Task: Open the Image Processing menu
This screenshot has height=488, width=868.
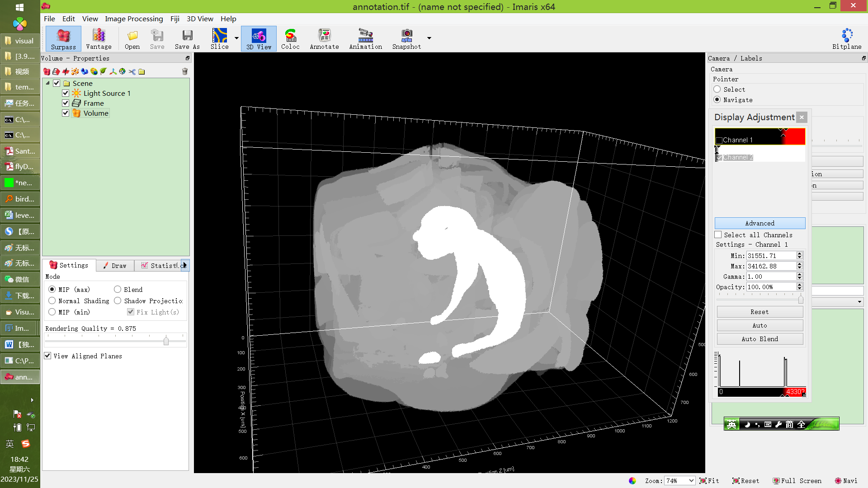Action: pos(134,19)
